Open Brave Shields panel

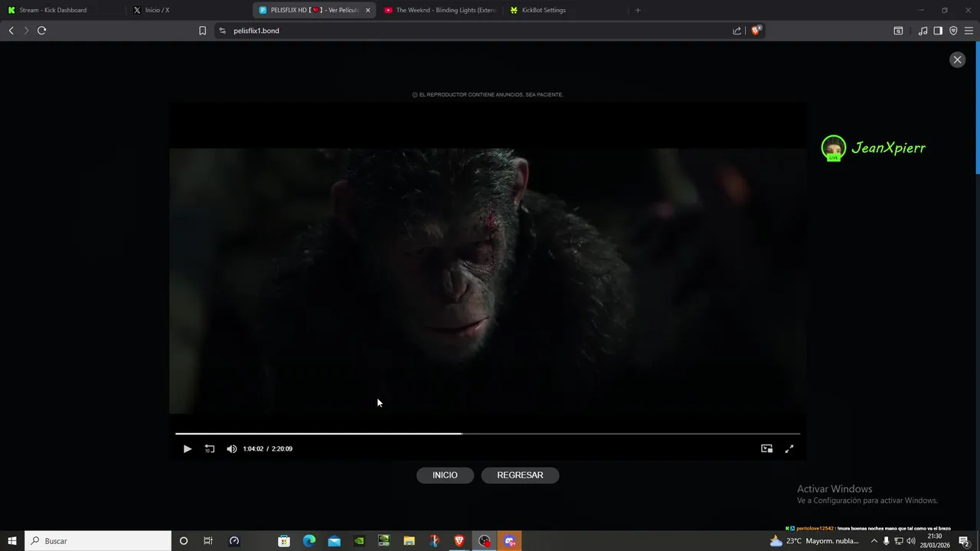[756, 31]
